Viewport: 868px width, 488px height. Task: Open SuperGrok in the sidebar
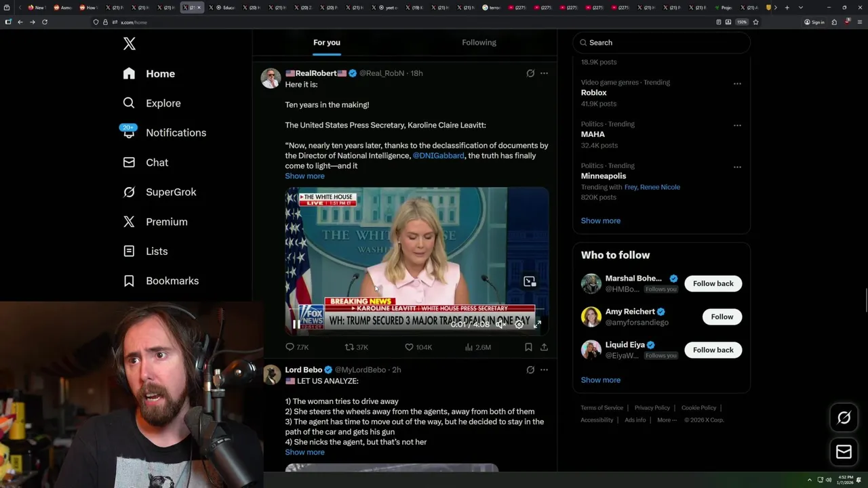coord(160,192)
